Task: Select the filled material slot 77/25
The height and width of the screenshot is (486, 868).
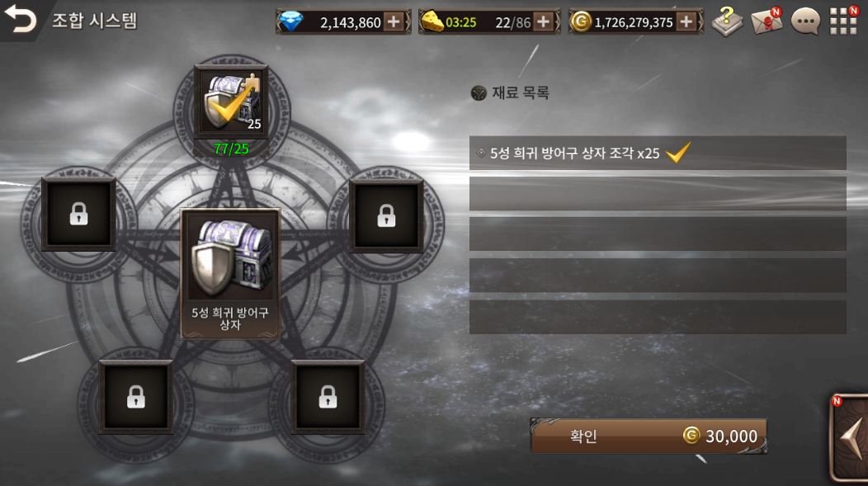Action: tap(231, 101)
